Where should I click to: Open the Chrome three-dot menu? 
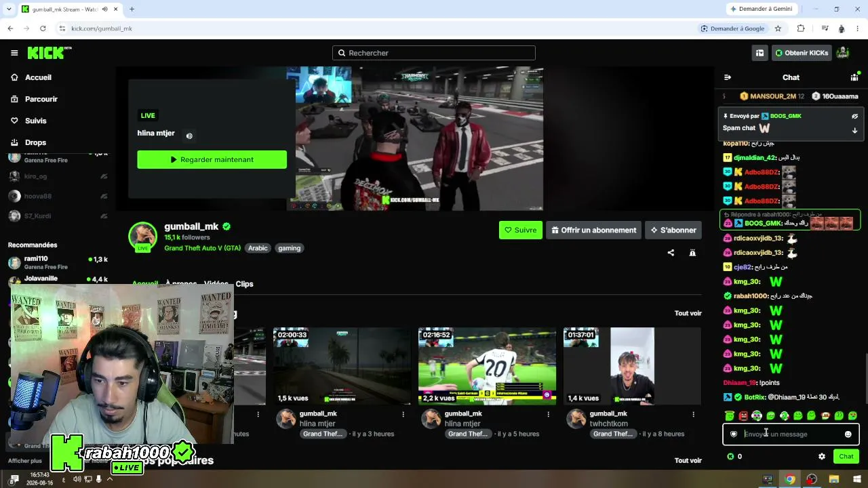(857, 28)
